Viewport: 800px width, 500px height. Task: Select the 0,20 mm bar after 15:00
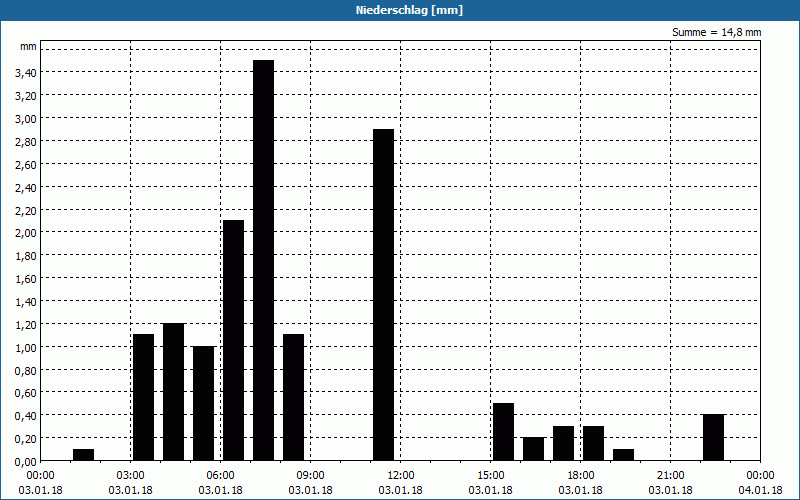534,449
